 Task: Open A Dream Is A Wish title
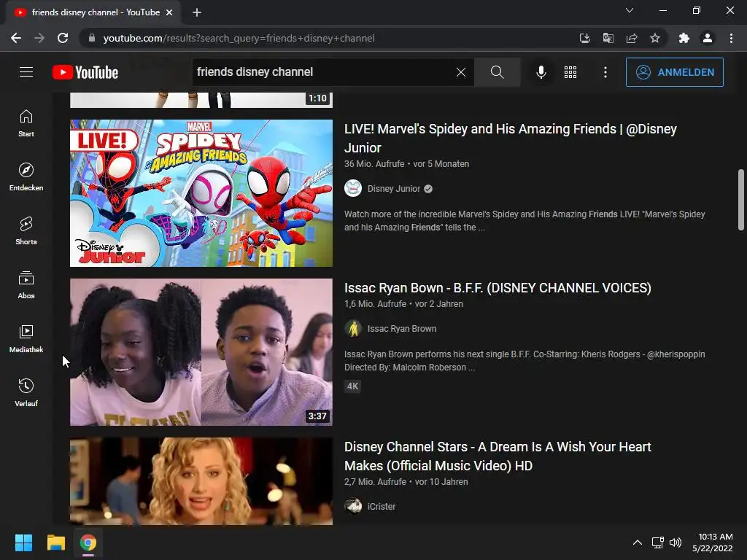pos(498,456)
